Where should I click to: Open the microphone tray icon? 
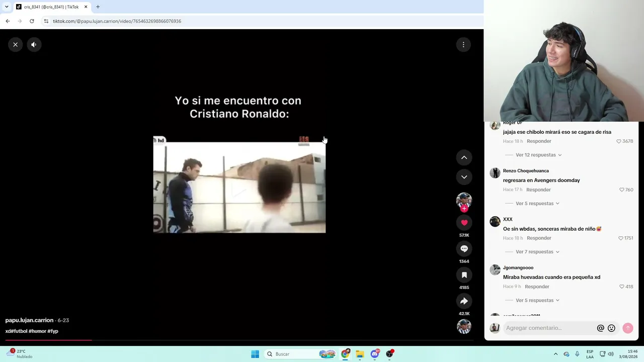pyautogui.click(x=577, y=354)
